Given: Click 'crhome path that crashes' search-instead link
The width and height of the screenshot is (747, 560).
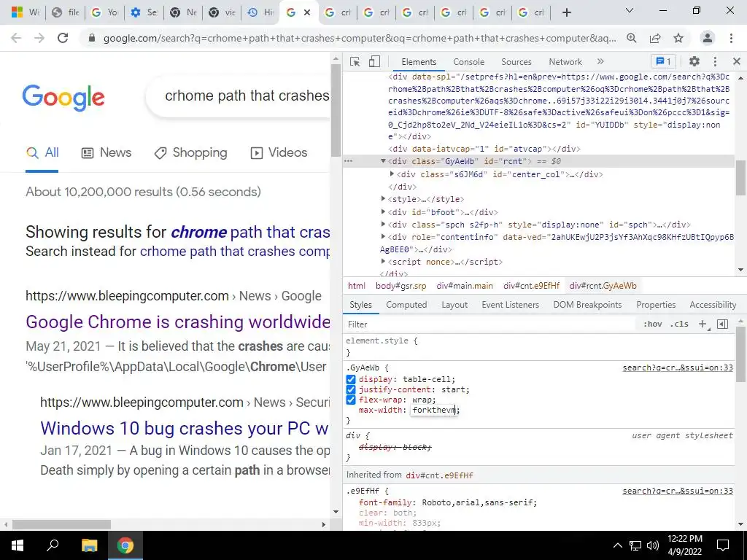Looking at the screenshot, I should coord(235,252).
